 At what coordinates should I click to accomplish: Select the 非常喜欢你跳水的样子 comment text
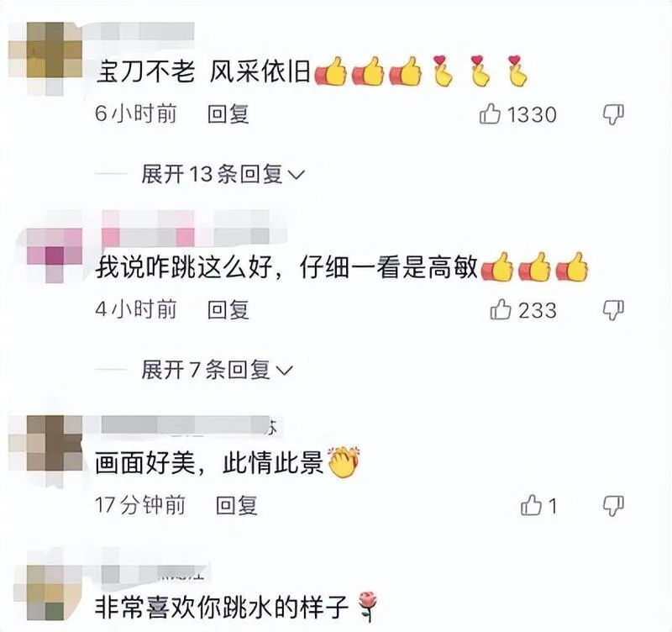point(222,606)
